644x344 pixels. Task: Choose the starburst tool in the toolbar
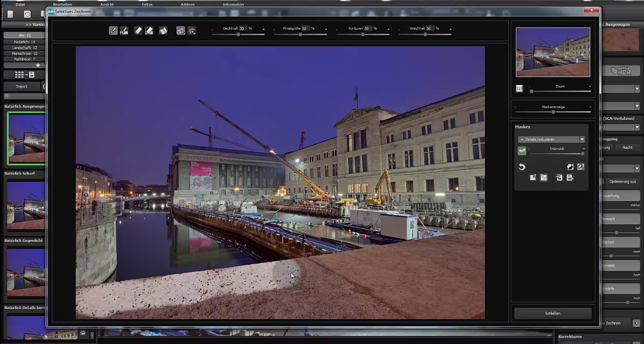pyautogui.click(x=192, y=30)
